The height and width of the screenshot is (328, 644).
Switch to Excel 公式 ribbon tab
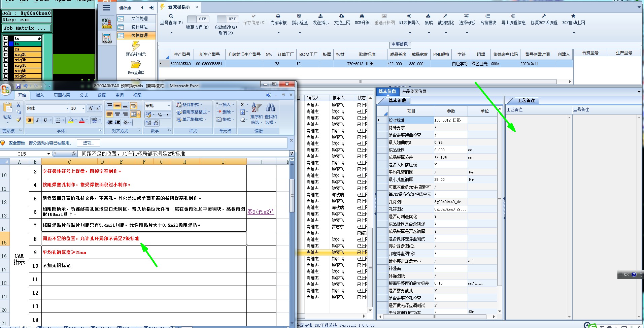pos(84,95)
